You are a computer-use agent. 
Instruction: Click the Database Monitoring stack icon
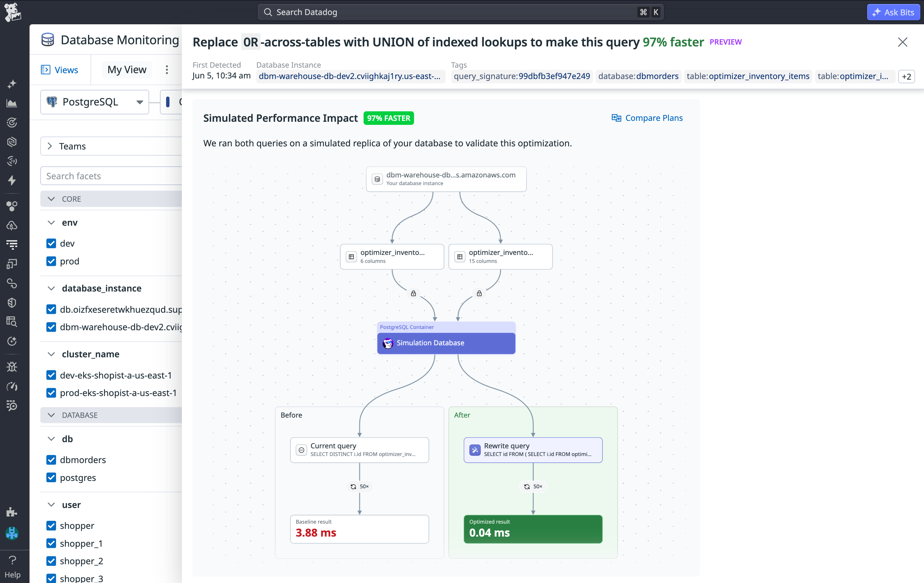[x=48, y=39]
